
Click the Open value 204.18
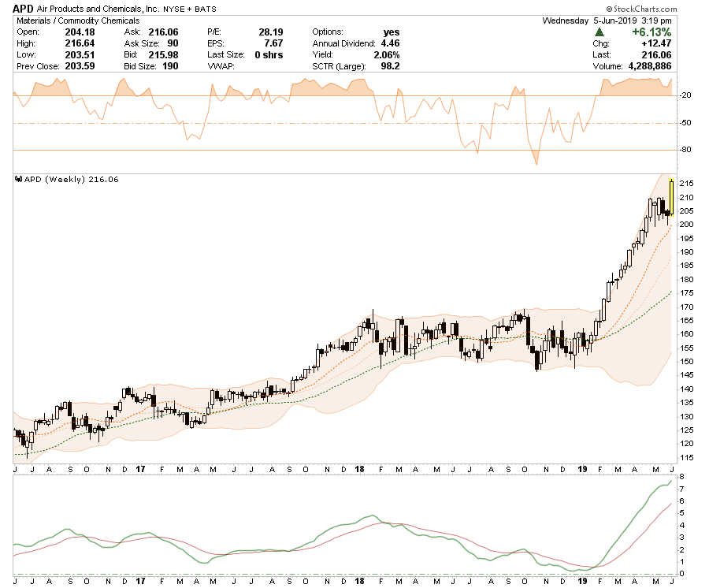80,32
